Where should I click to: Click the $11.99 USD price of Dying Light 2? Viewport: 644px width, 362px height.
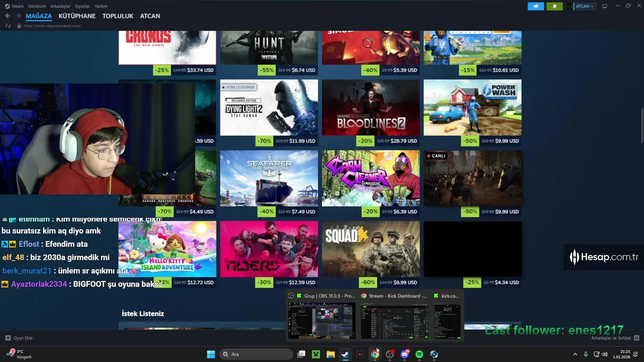click(x=302, y=141)
